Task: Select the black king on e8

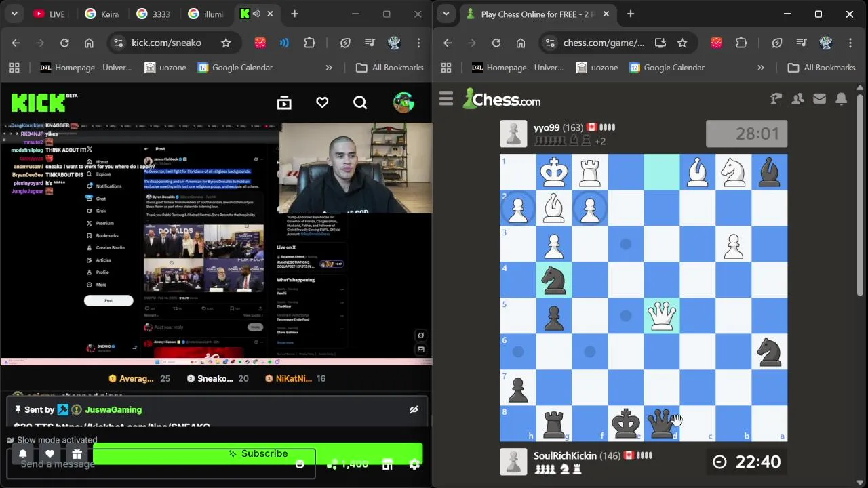Action: click(625, 423)
